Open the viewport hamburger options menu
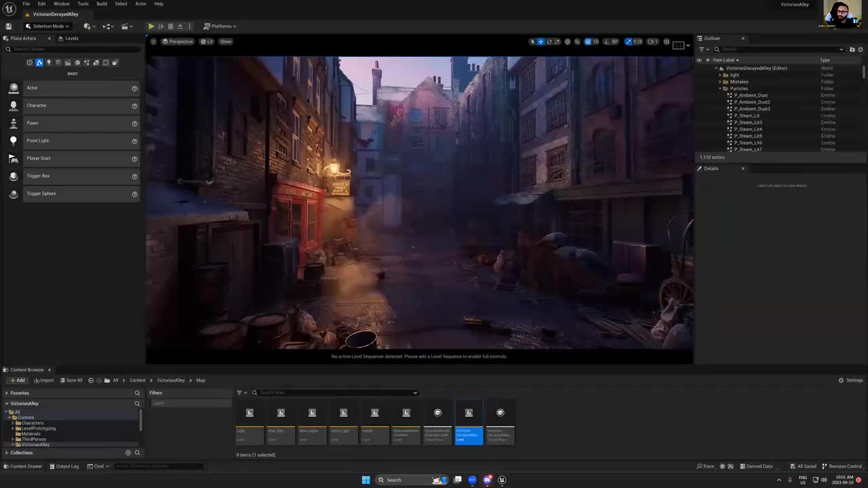This screenshot has height=488, width=868. click(x=153, y=41)
